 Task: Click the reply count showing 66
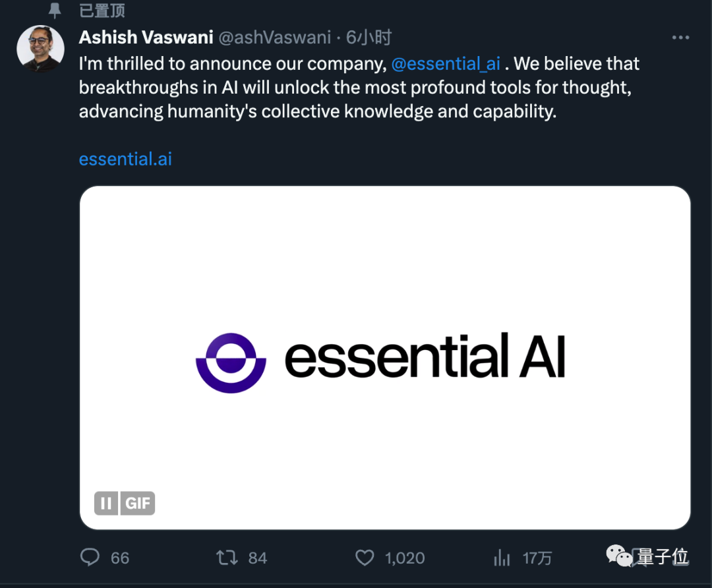pyautogui.click(x=120, y=558)
